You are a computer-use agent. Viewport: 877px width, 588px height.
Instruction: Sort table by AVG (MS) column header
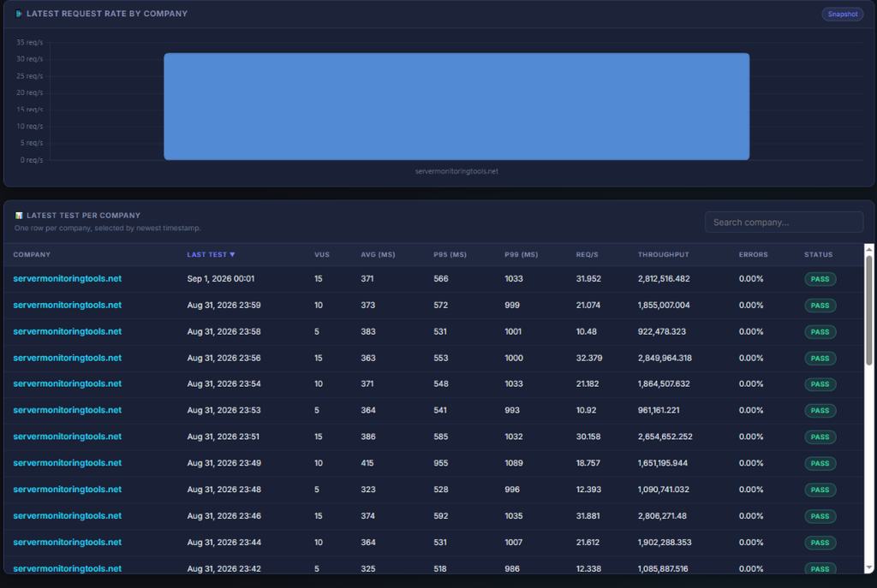click(378, 254)
